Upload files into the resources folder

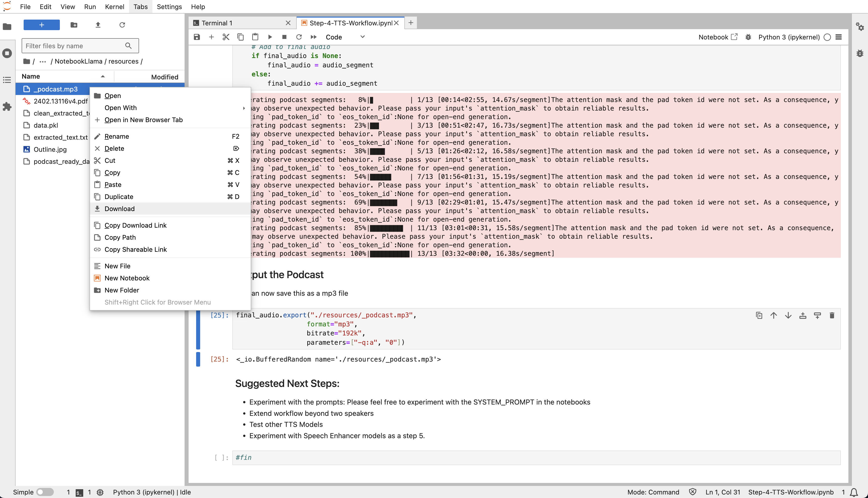(x=98, y=25)
